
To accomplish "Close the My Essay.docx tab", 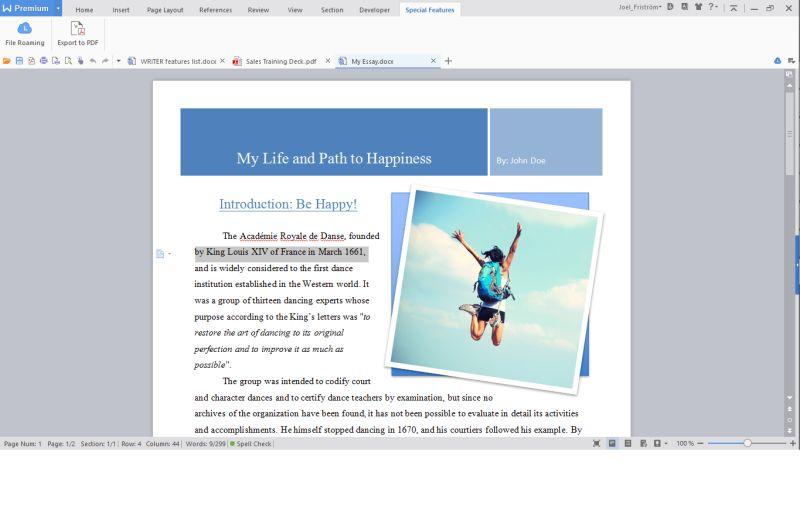I will coord(433,61).
